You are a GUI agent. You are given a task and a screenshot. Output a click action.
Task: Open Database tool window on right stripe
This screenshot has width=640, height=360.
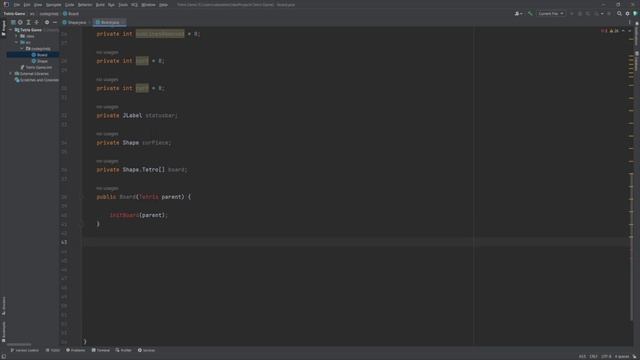pos(637,61)
